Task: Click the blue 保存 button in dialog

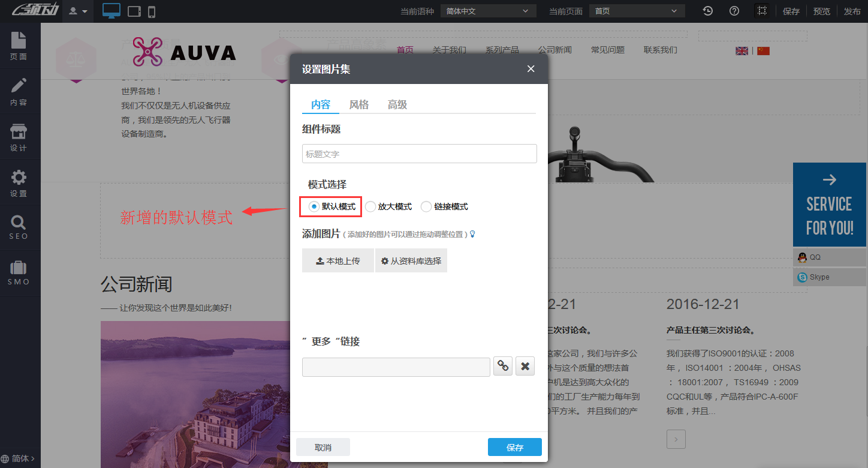Action: (514, 447)
